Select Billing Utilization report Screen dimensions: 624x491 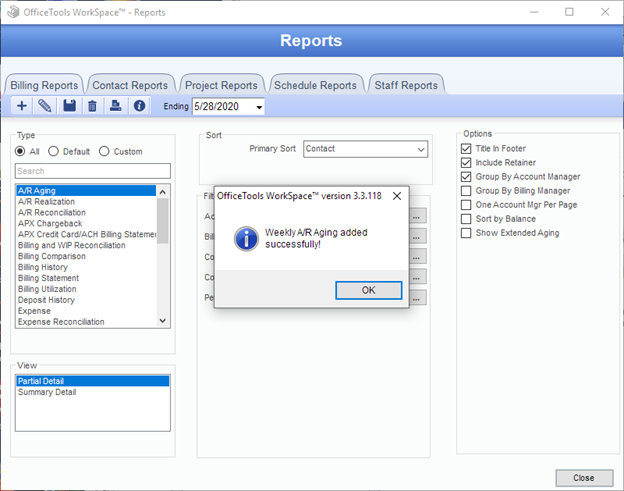[x=86, y=289]
